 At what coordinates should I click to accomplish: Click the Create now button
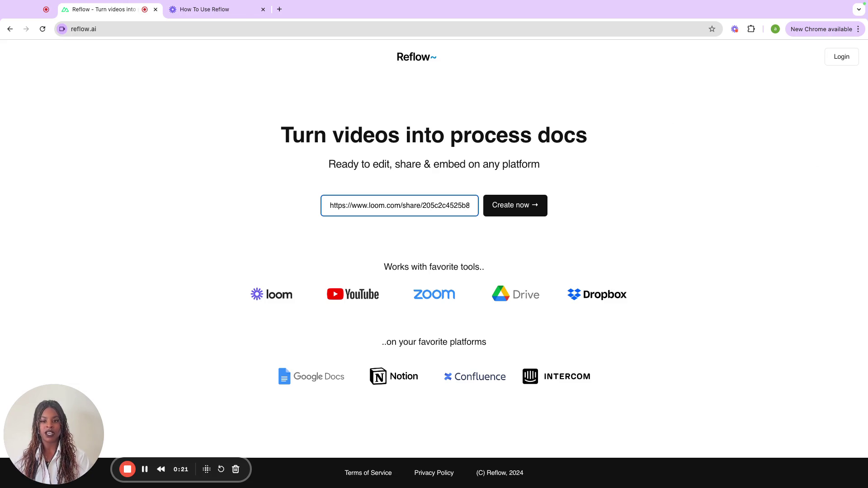[x=515, y=205]
